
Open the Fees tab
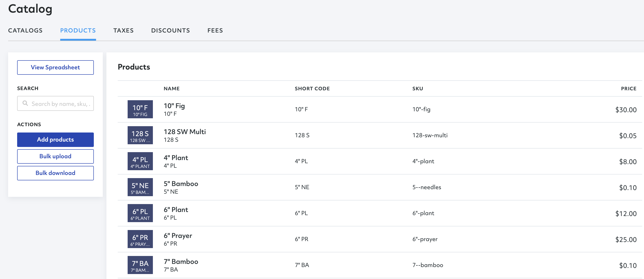click(x=215, y=30)
